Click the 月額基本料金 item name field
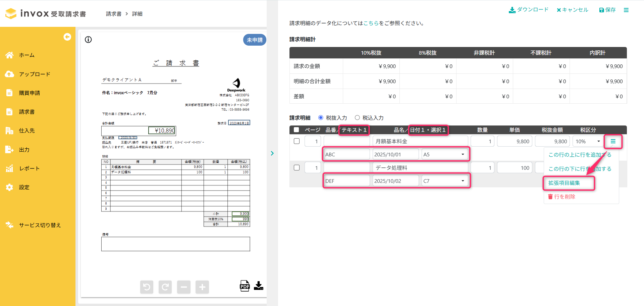Screen dimensions: 644x306 point(420,141)
